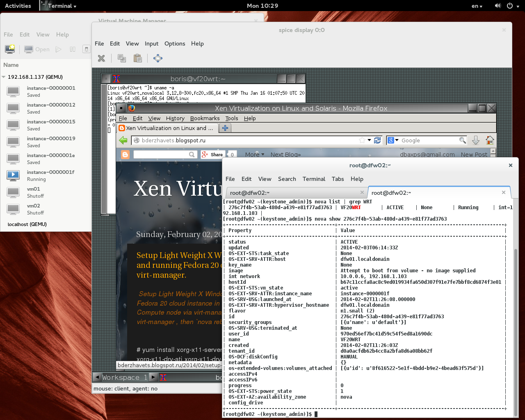Image resolution: width=525 pixels, height=420 pixels.
Task: Create a new virtual machine in Virtual Machine Manager
Action: tap(9, 49)
